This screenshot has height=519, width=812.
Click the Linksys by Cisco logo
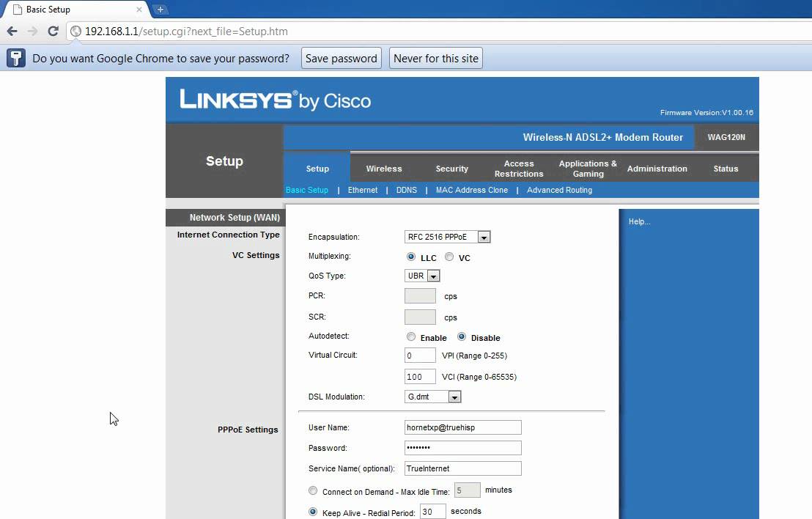(275, 100)
